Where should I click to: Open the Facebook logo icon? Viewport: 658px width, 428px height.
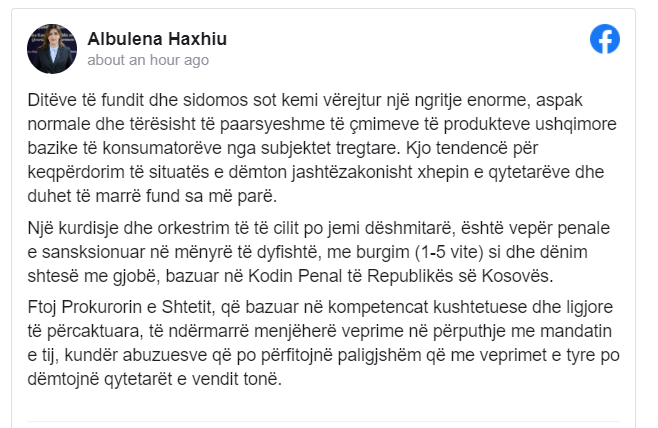tap(605, 39)
